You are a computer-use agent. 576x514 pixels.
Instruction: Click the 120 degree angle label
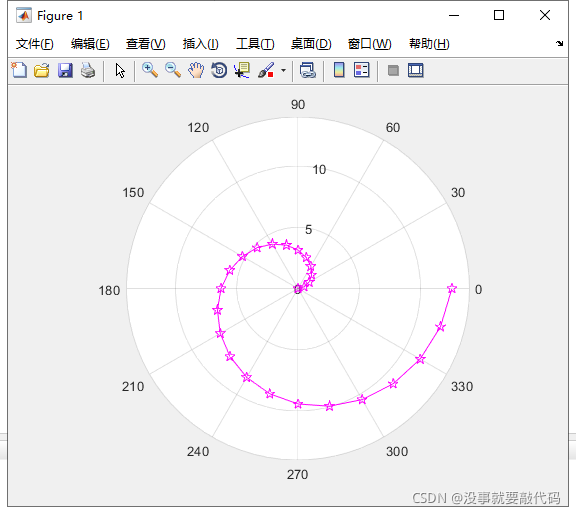[x=198, y=127]
